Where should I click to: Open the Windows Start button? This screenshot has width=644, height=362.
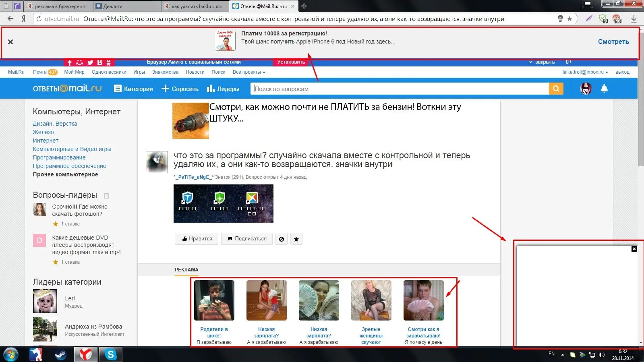click(x=11, y=354)
